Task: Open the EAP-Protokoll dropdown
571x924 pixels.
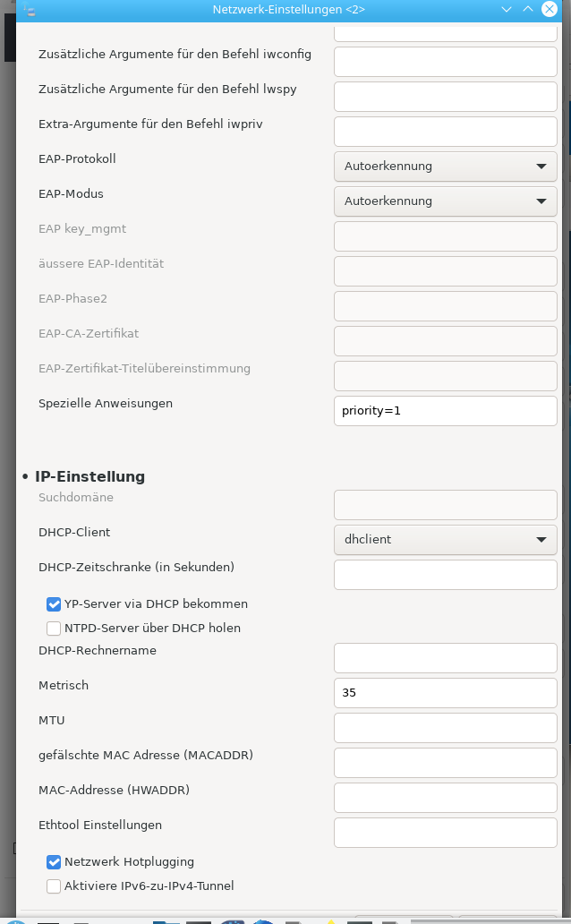Action: (x=446, y=167)
